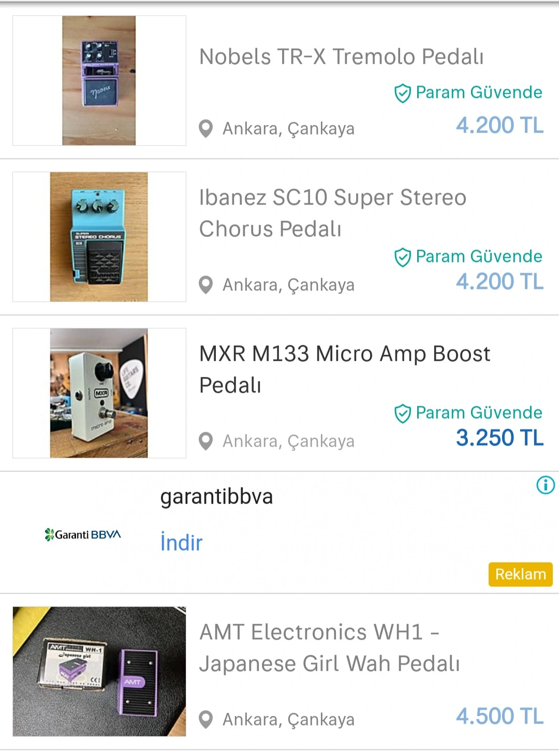
Task: Open Nobels TR-X Tremolo Pedalı listing
Action: pos(341,57)
